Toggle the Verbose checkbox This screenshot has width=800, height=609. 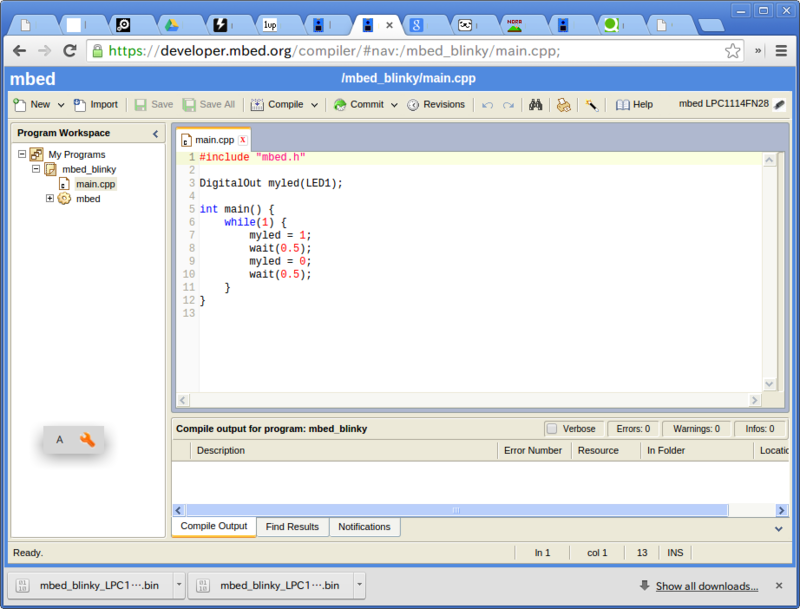point(552,428)
